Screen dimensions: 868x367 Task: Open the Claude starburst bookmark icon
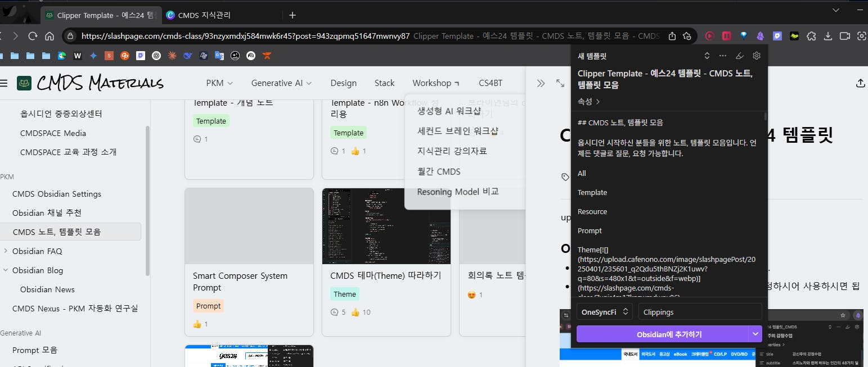172,56
